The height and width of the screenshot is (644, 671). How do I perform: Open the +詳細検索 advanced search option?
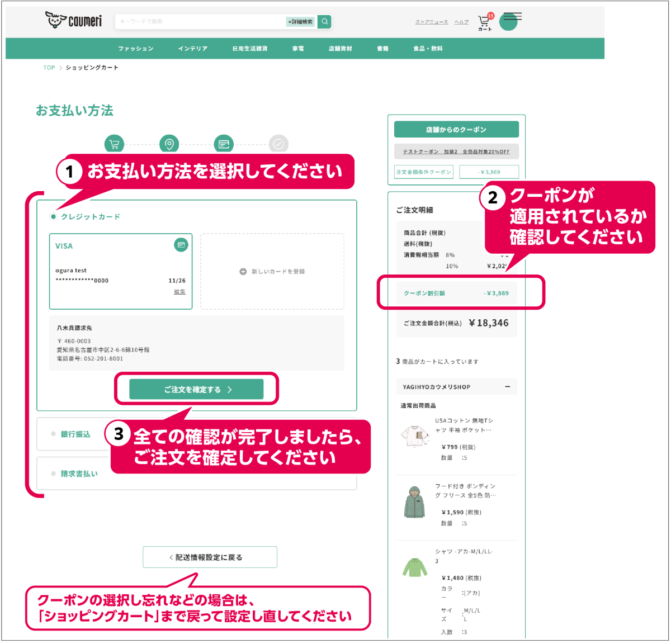coord(300,22)
